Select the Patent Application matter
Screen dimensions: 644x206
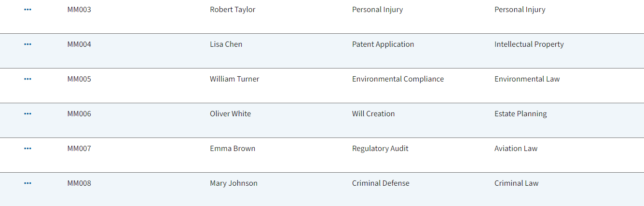click(x=383, y=44)
